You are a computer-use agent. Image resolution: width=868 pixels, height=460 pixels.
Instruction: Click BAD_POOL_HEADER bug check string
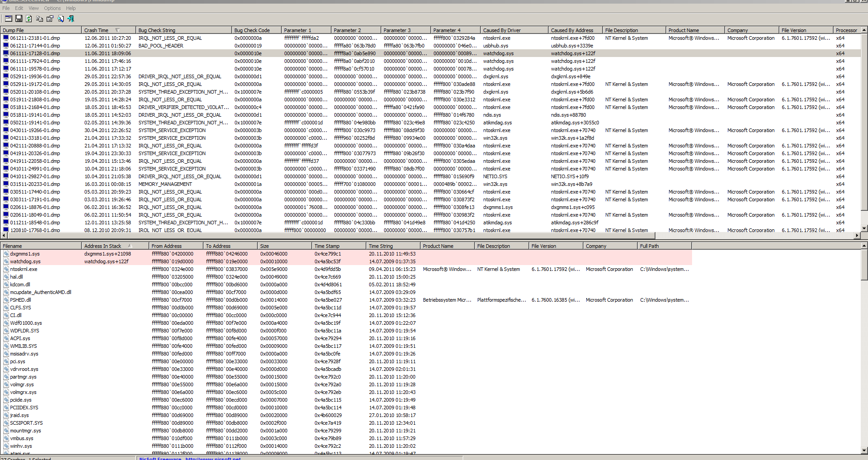(161, 46)
